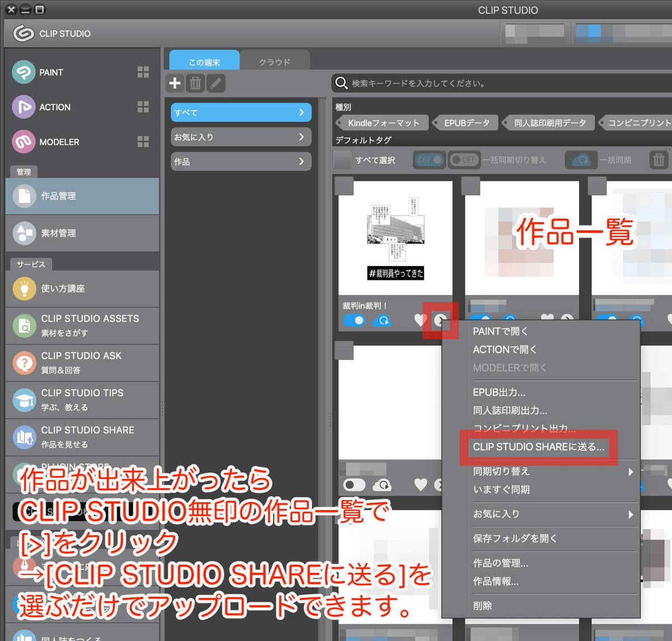672x641 pixels.
Task: Click the trash icon beside 一括同期
Action: pyautogui.click(x=659, y=160)
